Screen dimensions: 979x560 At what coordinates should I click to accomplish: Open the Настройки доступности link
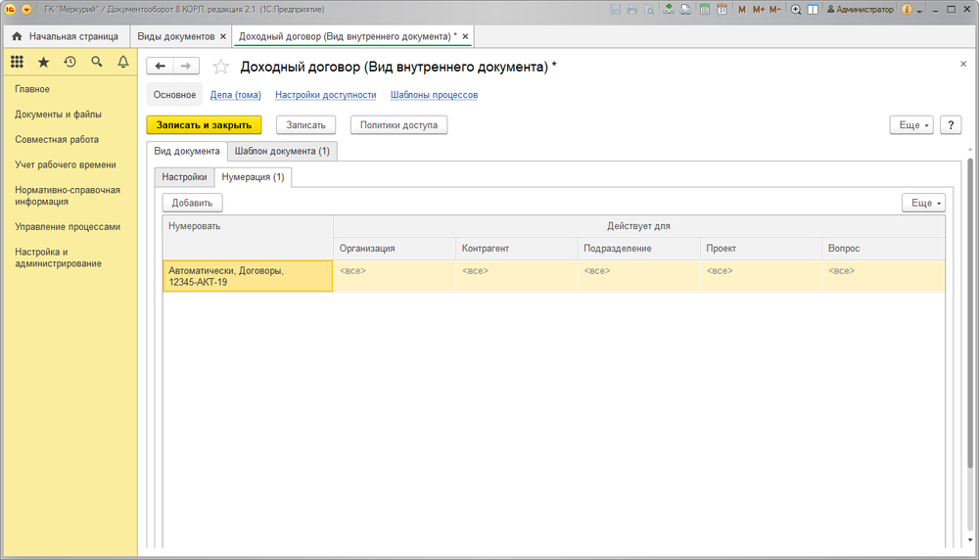click(325, 95)
